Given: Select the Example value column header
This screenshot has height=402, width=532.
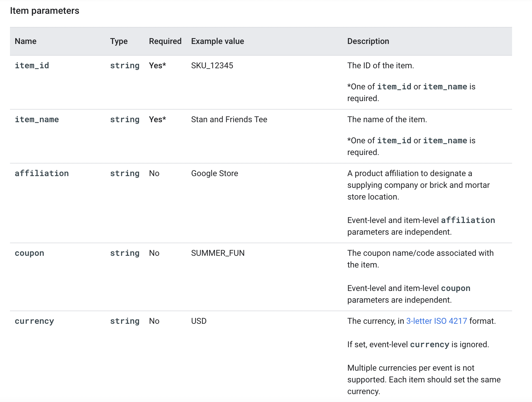Looking at the screenshot, I should point(217,41).
